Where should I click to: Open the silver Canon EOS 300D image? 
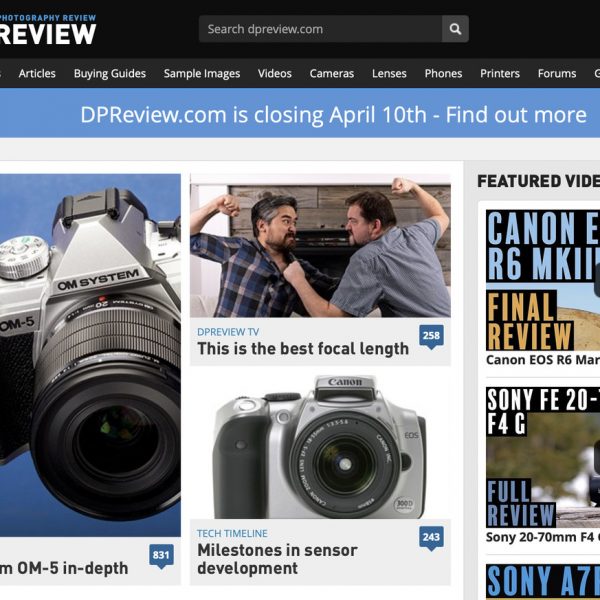(320, 447)
